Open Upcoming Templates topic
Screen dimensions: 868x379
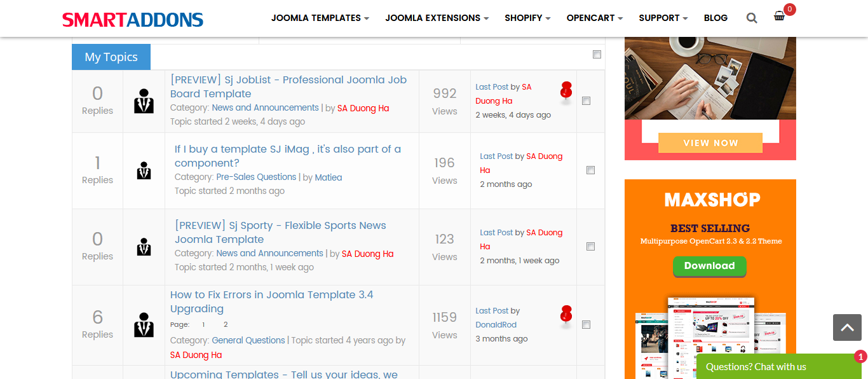click(x=284, y=374)
